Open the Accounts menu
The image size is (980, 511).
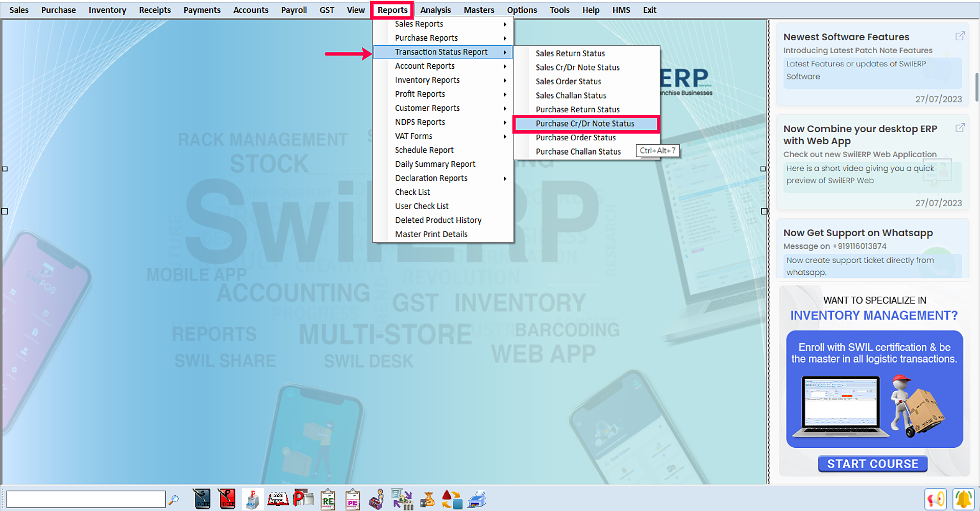(x=251, y=10)
